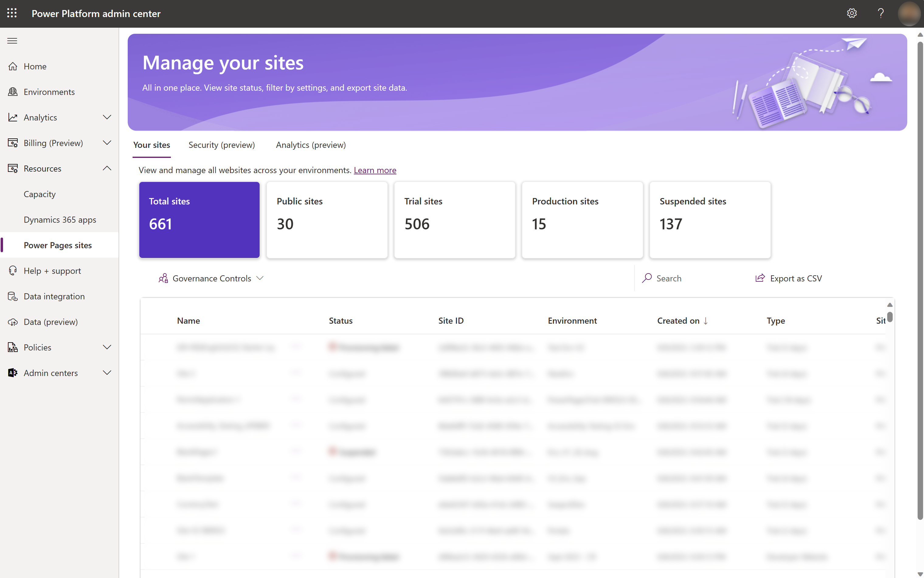The width and height of the screenshot is (924, 578).
Task: Click the Help + support icon
Action: click(13, 270)
